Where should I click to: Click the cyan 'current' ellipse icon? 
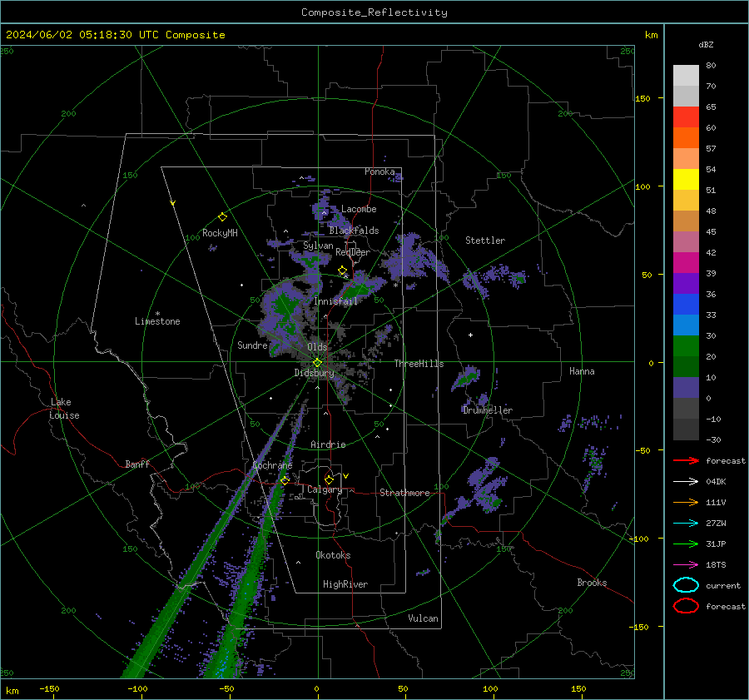[x=686, y=585]
